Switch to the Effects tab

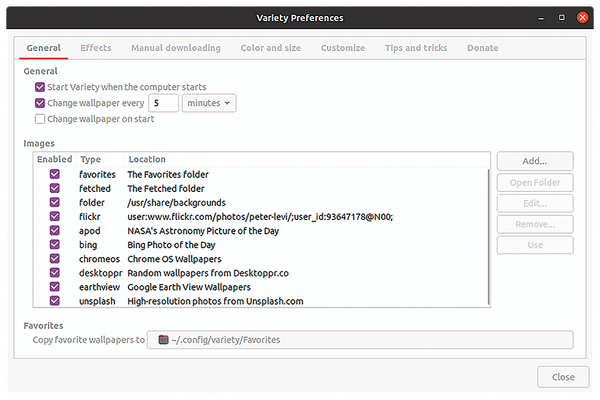pos(96,48)
